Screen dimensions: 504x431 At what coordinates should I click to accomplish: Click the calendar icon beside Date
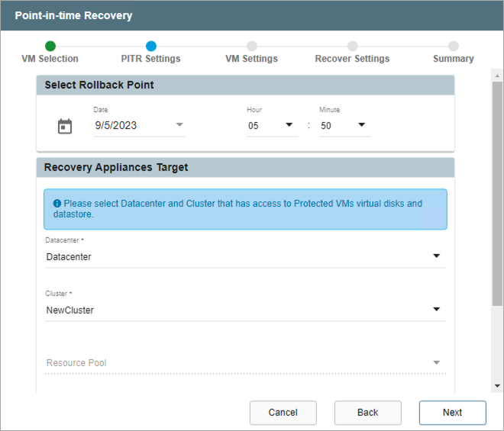point(65,126)
